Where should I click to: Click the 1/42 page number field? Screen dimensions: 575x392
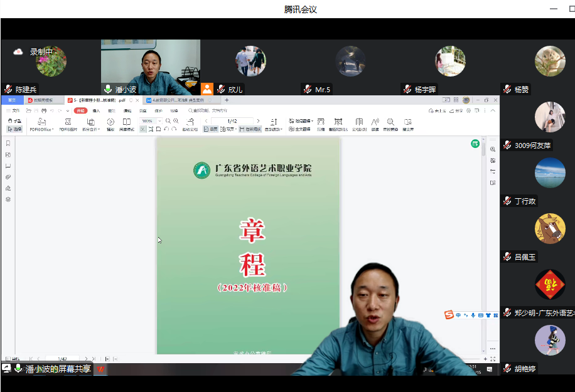coord(232,121)
